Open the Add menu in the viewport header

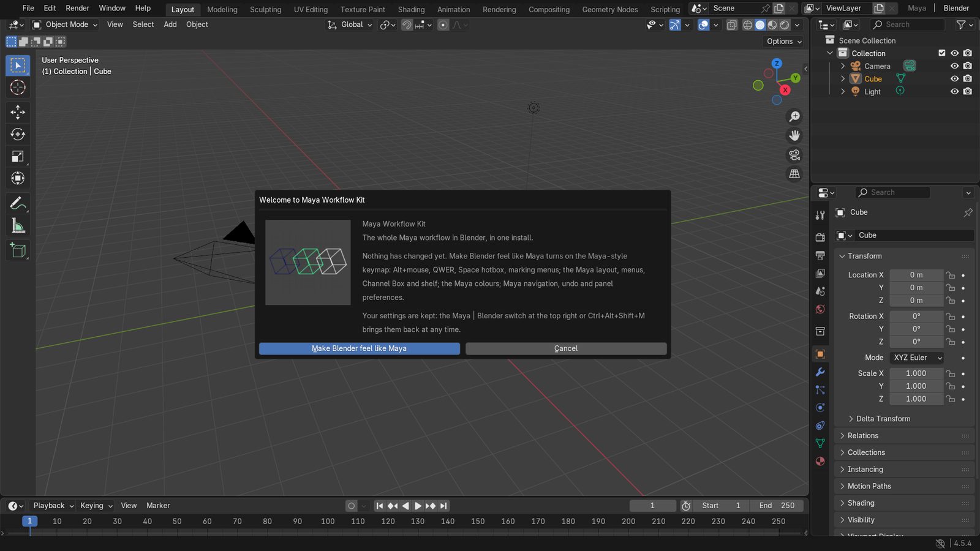click(170, 24)
